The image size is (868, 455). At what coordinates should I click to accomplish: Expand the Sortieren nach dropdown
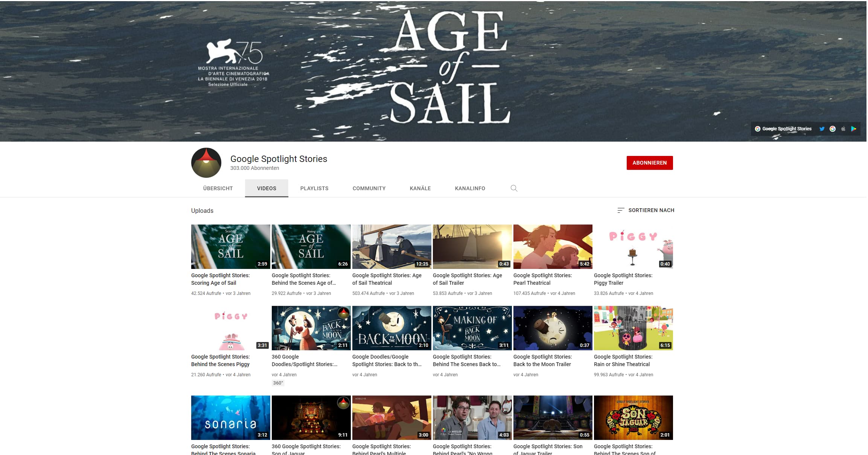click(646, 210)
